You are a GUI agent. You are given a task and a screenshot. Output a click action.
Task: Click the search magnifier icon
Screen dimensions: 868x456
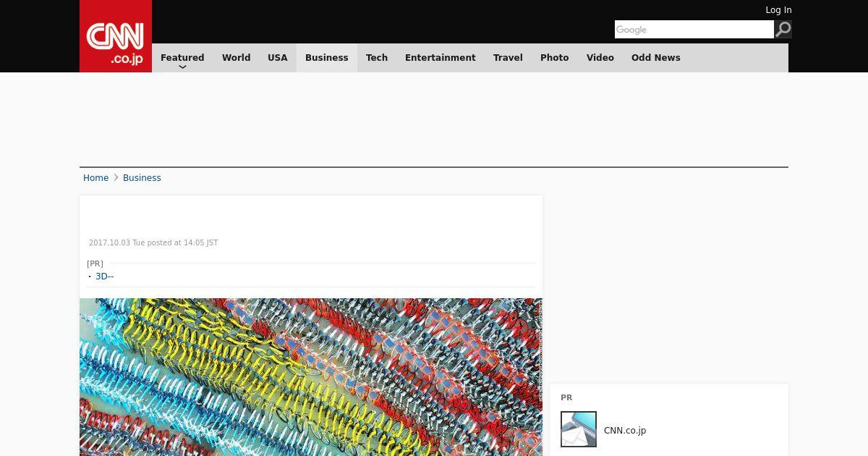783,29
